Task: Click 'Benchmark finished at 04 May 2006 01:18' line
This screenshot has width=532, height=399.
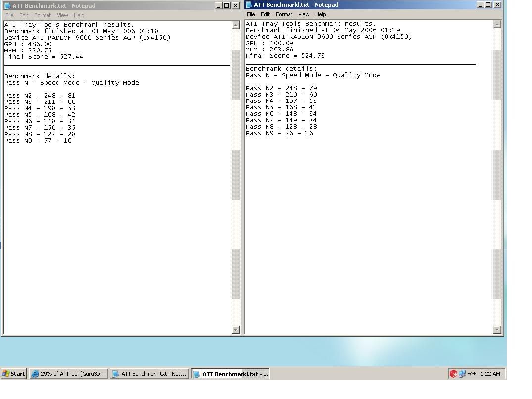Action: click(82, 31)
